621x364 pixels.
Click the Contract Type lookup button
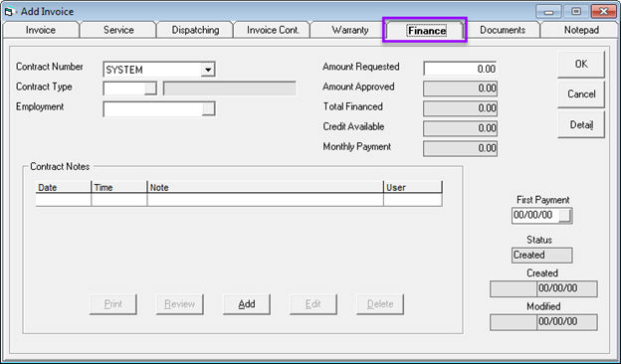150,89
